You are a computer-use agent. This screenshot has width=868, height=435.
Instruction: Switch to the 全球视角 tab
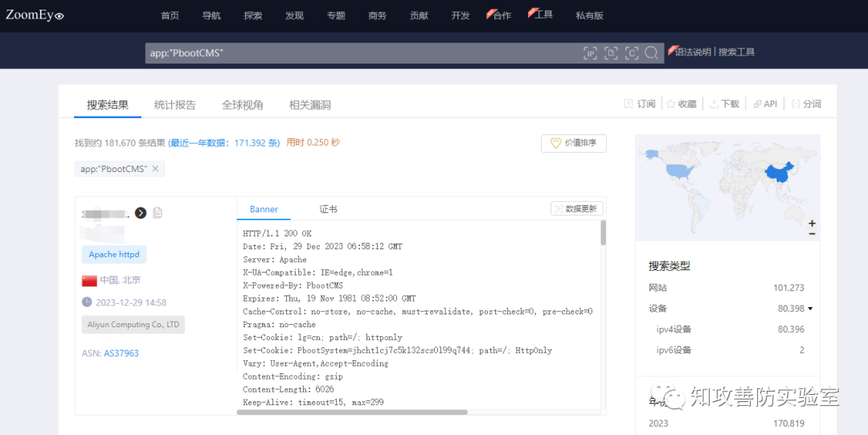(243, 105)
